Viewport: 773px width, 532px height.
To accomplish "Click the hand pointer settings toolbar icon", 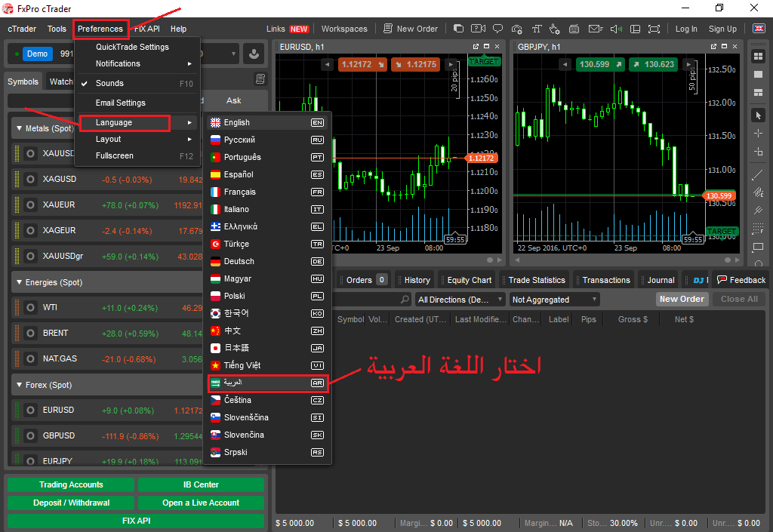I will tap(555, 29).
